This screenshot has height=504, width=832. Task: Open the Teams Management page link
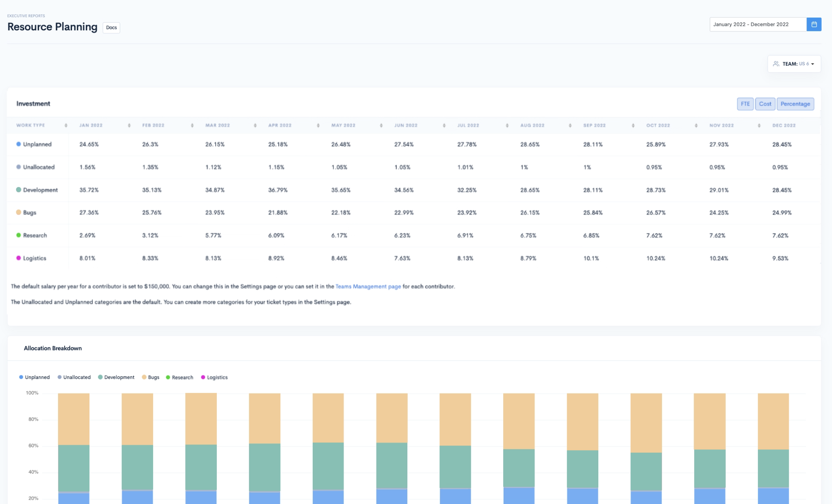368,286
